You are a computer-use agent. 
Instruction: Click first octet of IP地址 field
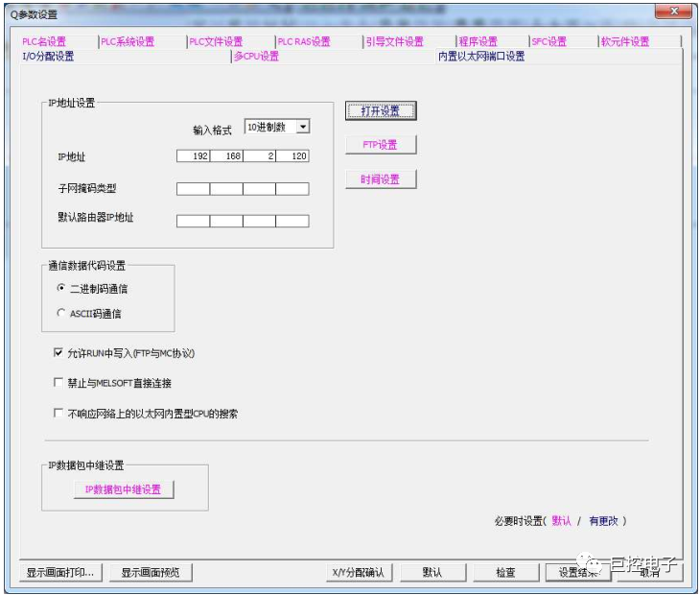194,156
